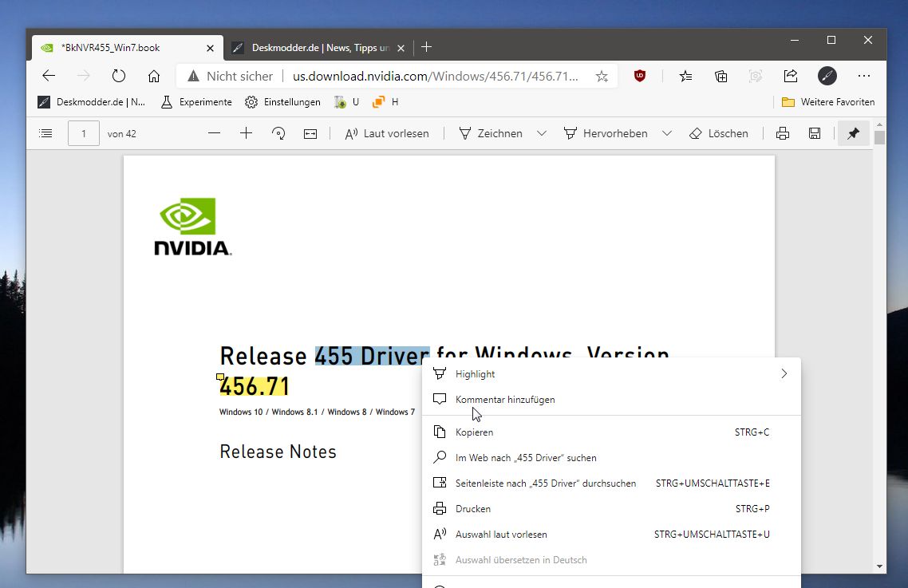Open the uBlock Origin extension

(640, 76)
